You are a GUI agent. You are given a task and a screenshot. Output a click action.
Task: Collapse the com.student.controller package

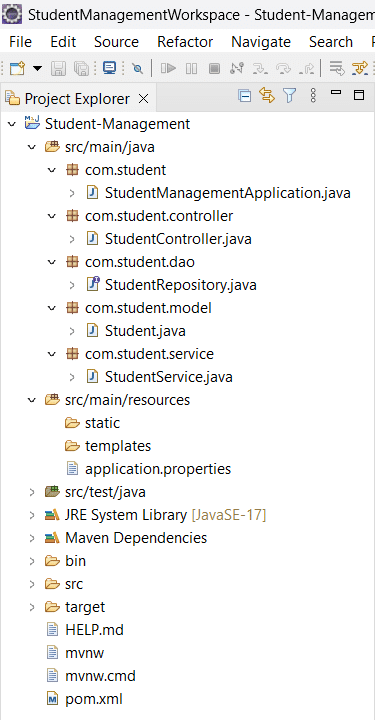click(51, 216)
